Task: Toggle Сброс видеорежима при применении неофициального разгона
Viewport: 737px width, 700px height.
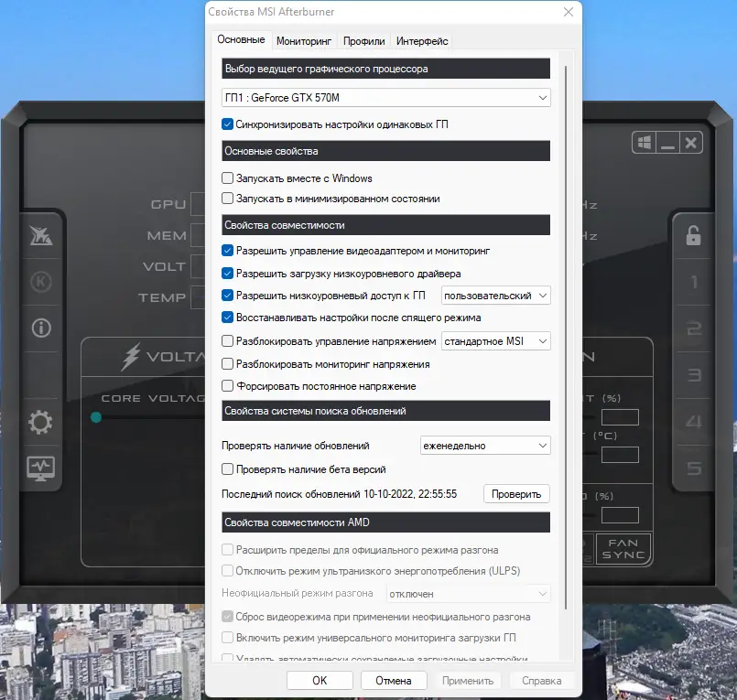Action: click(x=227, y=616)
